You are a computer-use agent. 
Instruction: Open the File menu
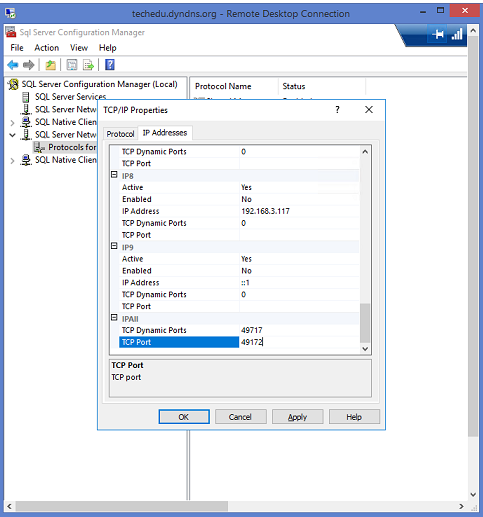coord(17,48)
